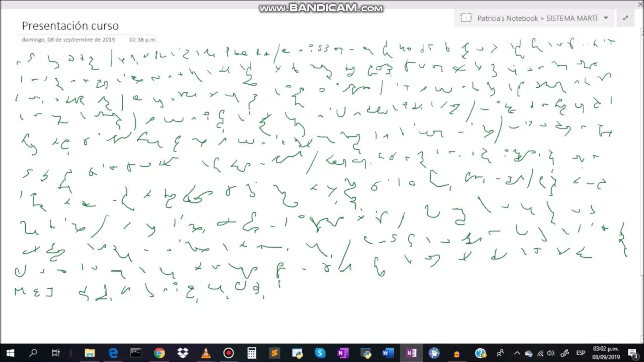Switch to Microsoft Word in the taskbar
The width and height of the screenshot is (644, 362).
[388, 353]
